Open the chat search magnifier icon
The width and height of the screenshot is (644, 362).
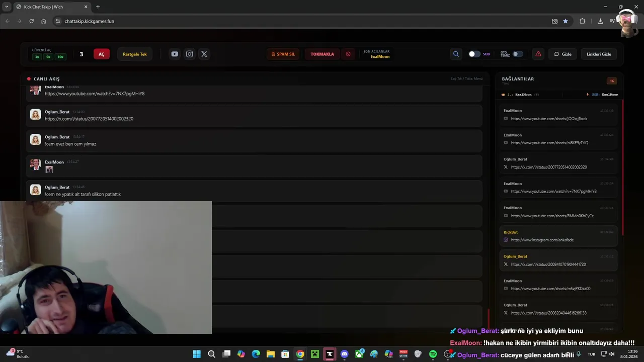tap(456, 54)
